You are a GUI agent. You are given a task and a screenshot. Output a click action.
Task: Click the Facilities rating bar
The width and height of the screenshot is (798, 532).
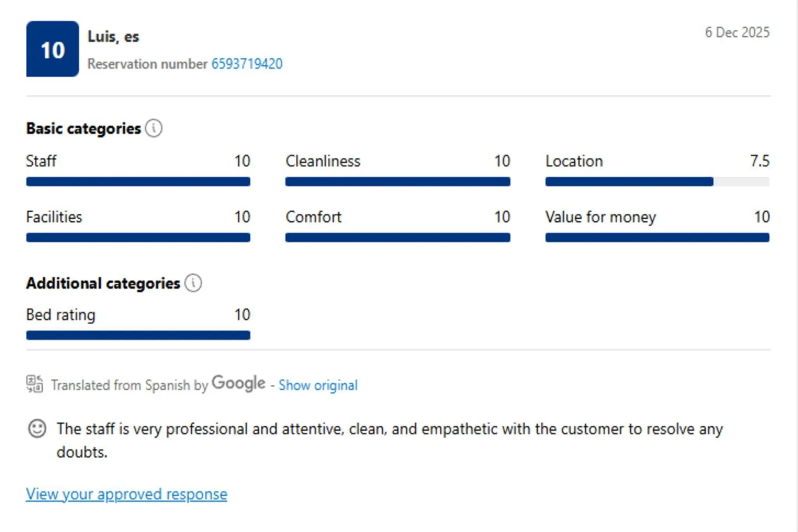point(138,237)
